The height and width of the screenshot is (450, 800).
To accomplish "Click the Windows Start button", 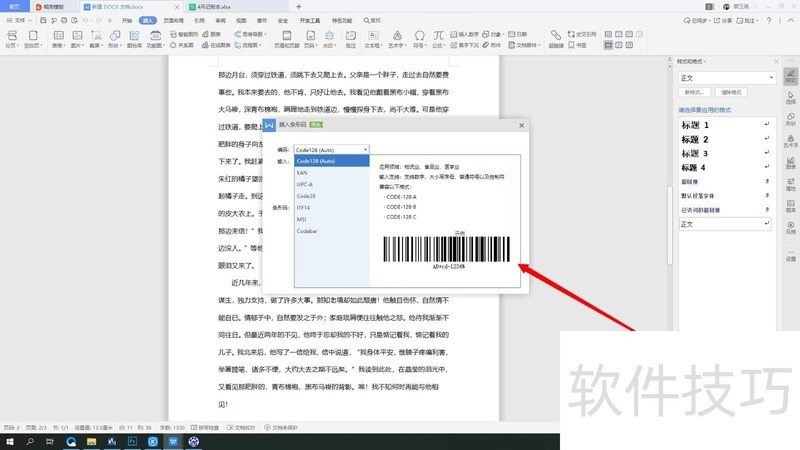I will coord(10,442).
